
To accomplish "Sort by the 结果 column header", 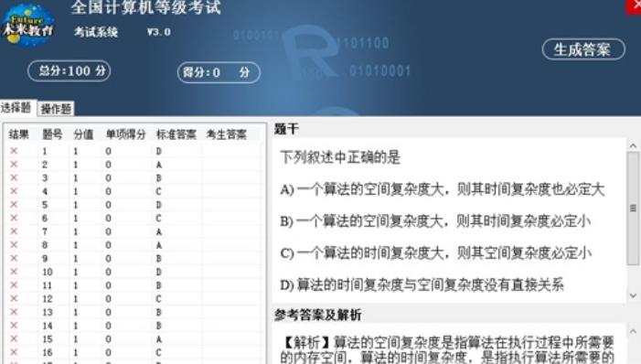I will point(19,134).
